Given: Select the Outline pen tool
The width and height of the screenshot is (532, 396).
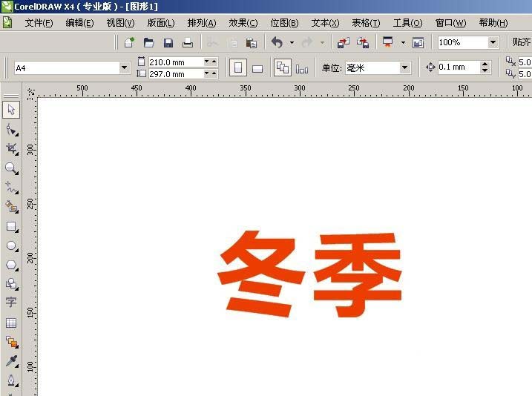Looking at the screenshot, I should [11, 380].
